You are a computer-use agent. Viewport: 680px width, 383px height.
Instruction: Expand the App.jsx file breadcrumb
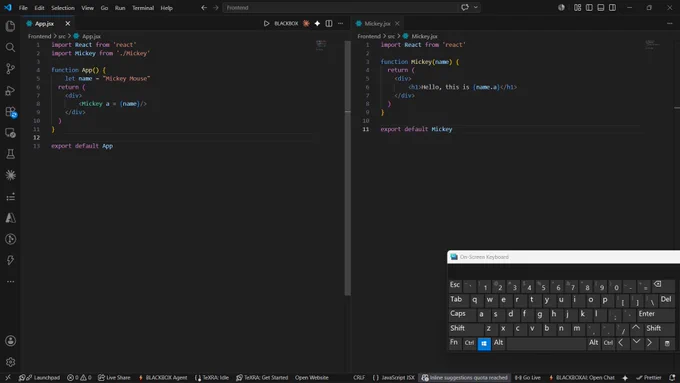tap(87, 36)
